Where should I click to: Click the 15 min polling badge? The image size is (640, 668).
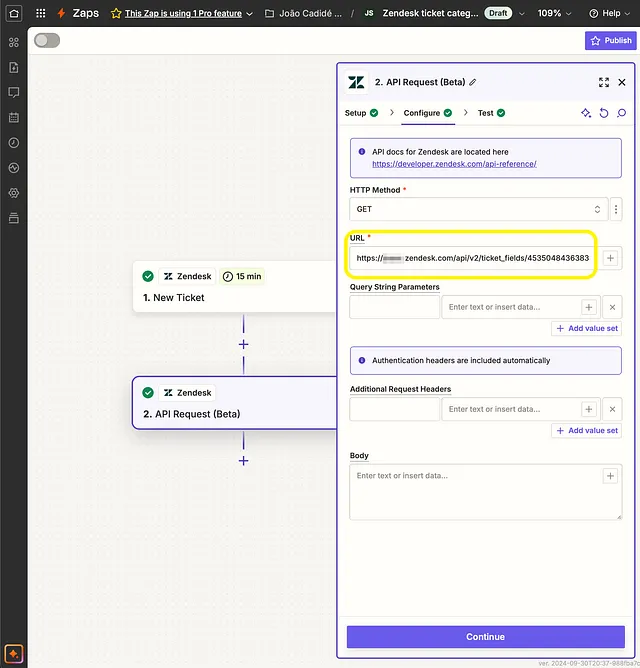click(242, 276)
